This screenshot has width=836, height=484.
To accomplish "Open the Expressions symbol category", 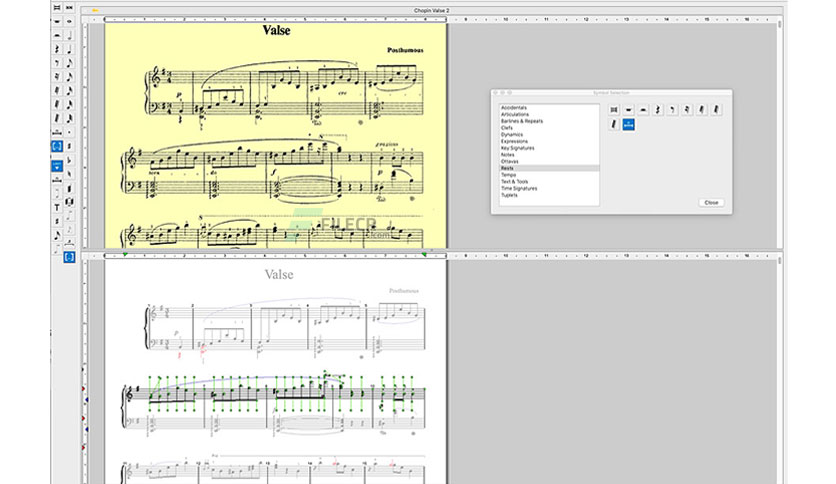I will (x=515, y=141).
